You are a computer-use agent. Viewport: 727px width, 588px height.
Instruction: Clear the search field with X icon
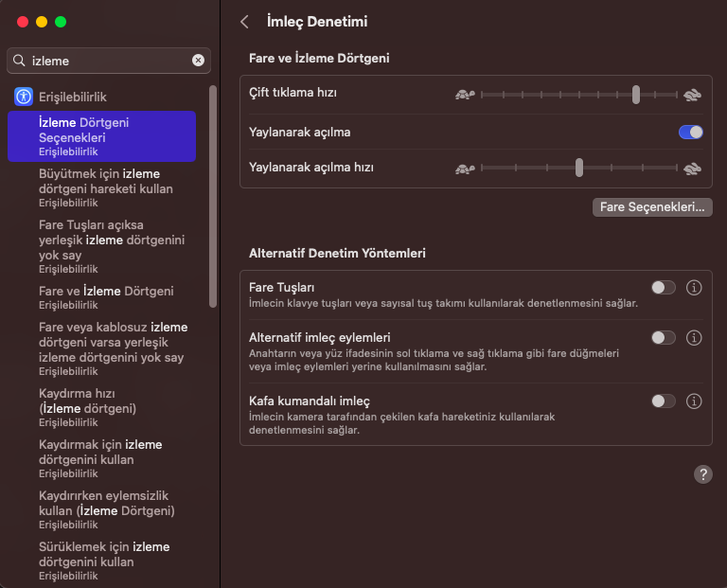click(198, 61)
